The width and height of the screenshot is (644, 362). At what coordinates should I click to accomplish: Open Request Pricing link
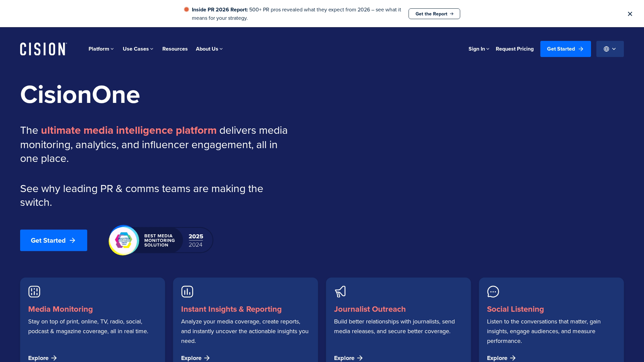515,49
